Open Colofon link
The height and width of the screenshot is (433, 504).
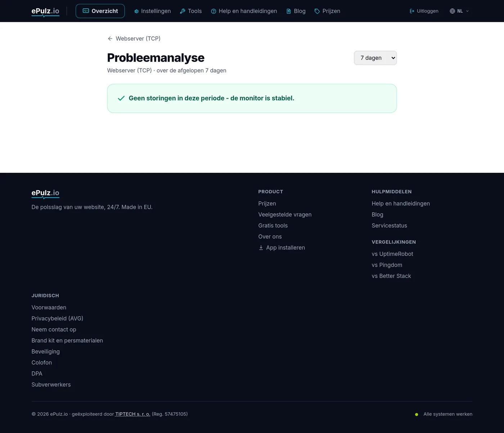coord(42,362)
